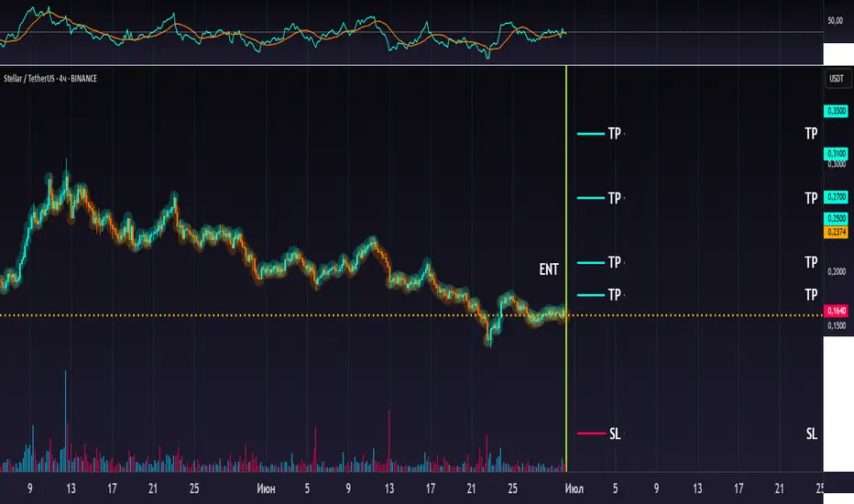Click the SL label next to the price scale
This screenshot has width=854, height=504.
(812, 433)
